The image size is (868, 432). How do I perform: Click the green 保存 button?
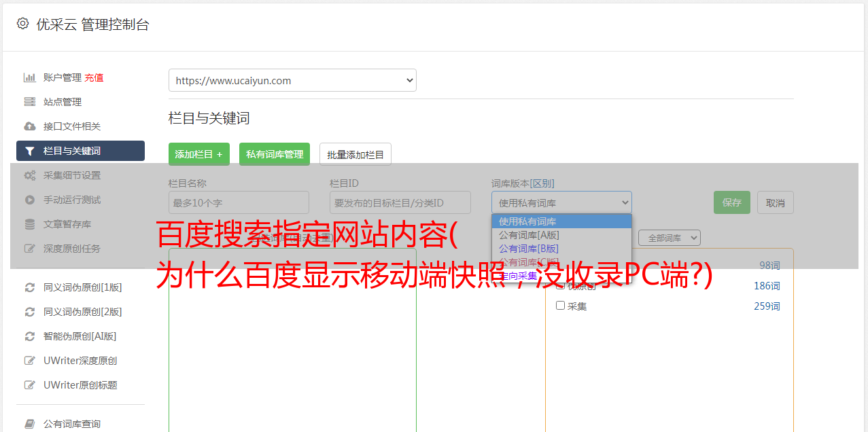[x=732, y=202]
